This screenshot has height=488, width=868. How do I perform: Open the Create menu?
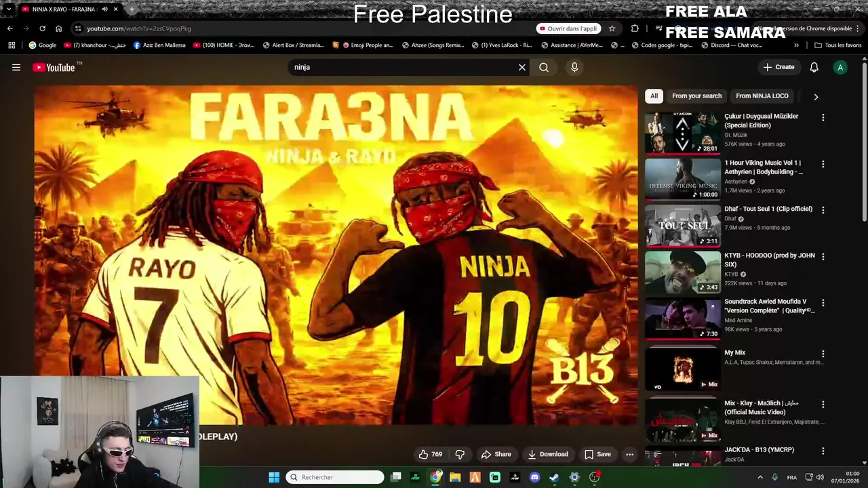778,67
